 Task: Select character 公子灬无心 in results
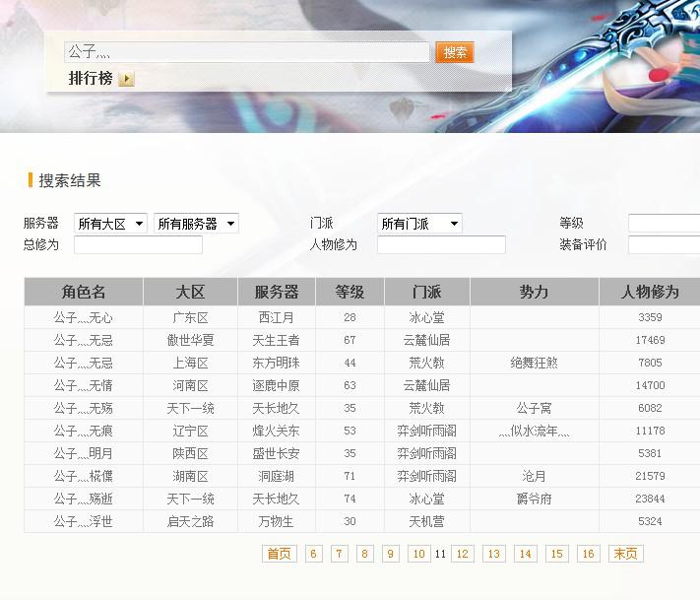tap(84, 317)
